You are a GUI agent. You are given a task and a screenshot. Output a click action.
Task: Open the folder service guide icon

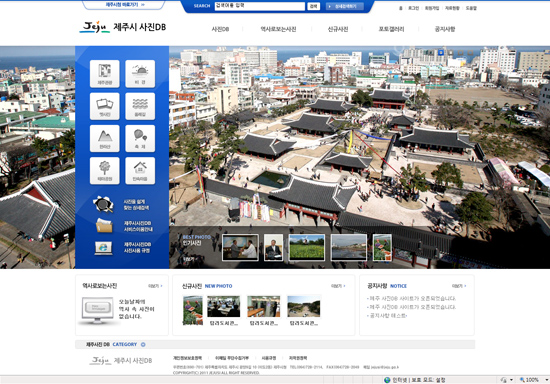point(104,226)
